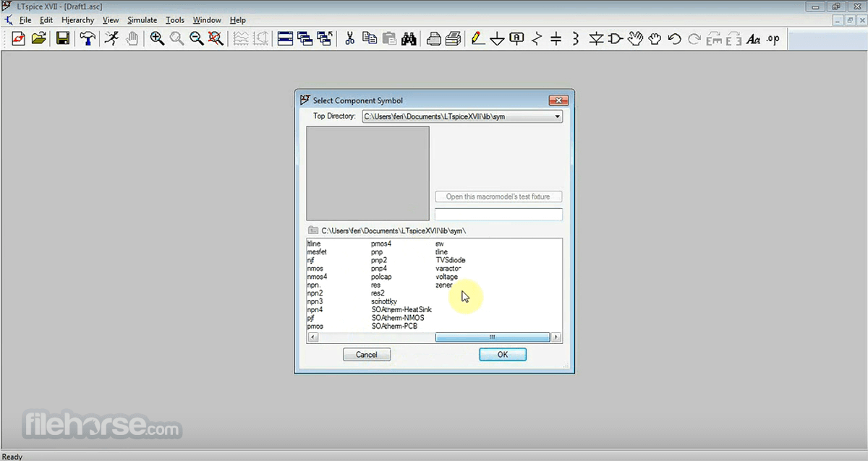Open the File menu
Image resolution: width=868 pixels, height=461 pixels.
[25, 20]
